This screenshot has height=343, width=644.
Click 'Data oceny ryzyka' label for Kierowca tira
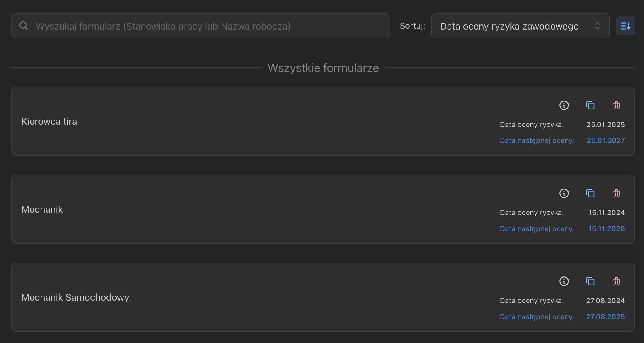[532, 125]
